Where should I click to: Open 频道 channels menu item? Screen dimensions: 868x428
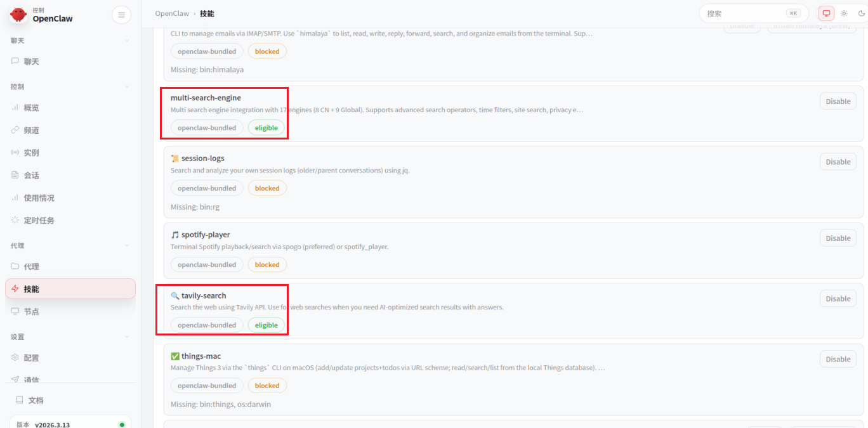(x=32, y=130)
